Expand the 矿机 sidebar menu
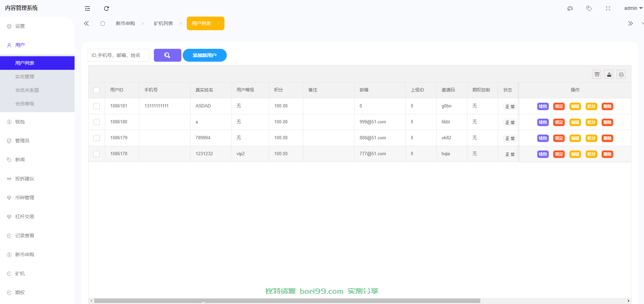Image resolution: width=644 pixels, height=304 pixels. pos(37,273)
